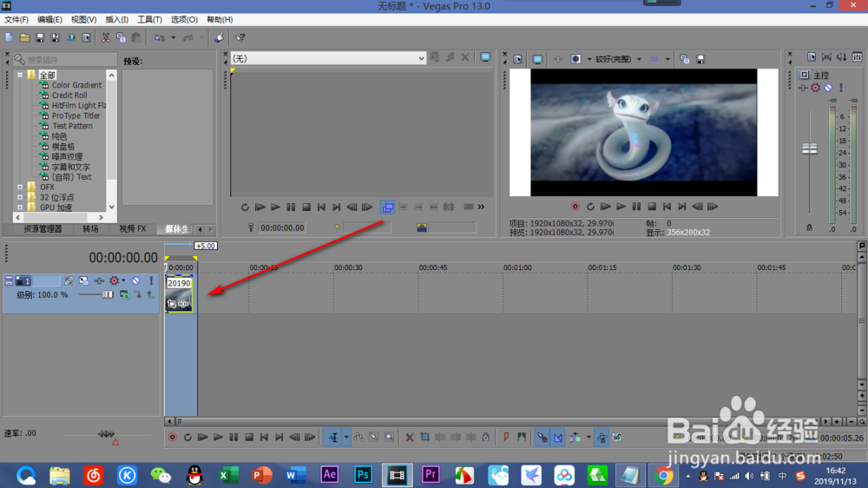The image size is (868, 488).
Task: Click play from start in timeline transport
Action: [202, 438]
